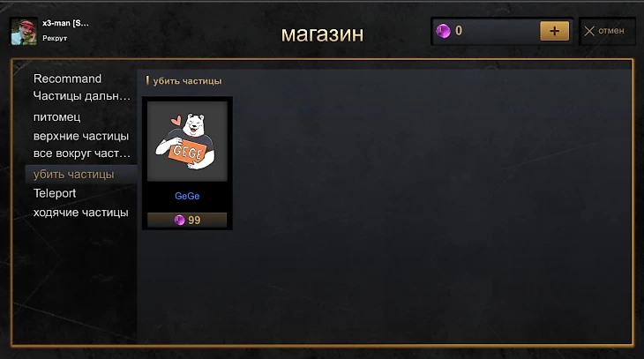Click the purple gem currency icon
The width and height of the screenshot is (644, 359).
443,31
